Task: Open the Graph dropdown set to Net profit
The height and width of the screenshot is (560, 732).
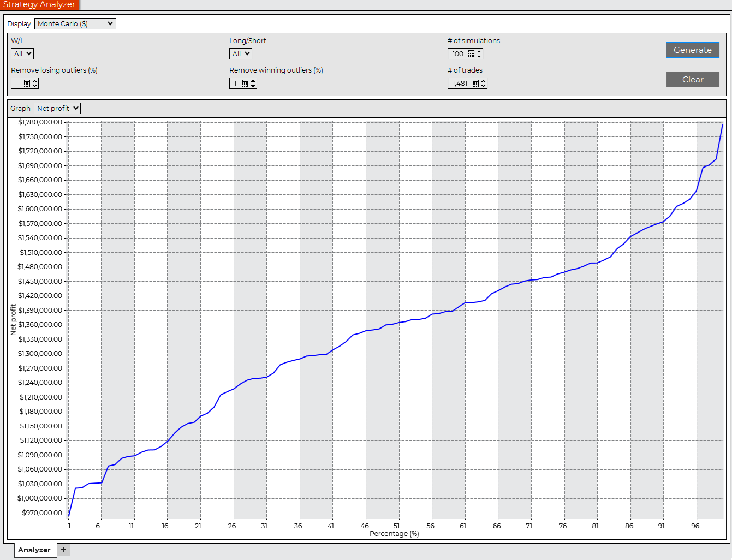Action: pos(57,109)
